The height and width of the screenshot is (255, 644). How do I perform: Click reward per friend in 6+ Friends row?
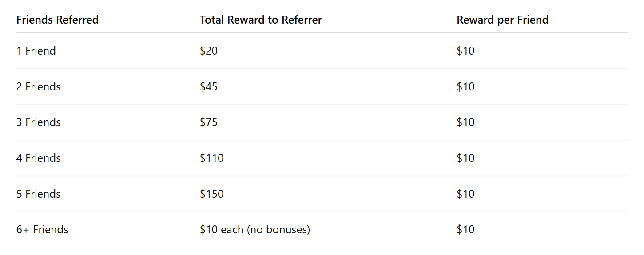(465, 230)
